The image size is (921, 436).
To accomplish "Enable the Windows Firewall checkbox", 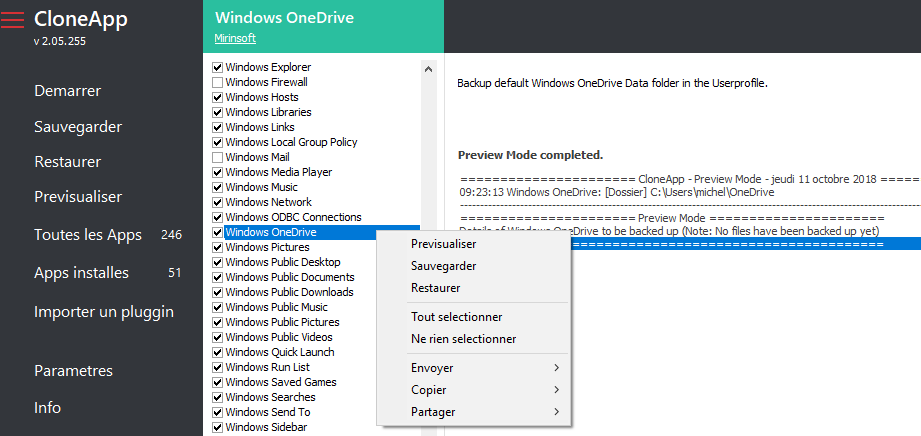I will tap(217, 82).
